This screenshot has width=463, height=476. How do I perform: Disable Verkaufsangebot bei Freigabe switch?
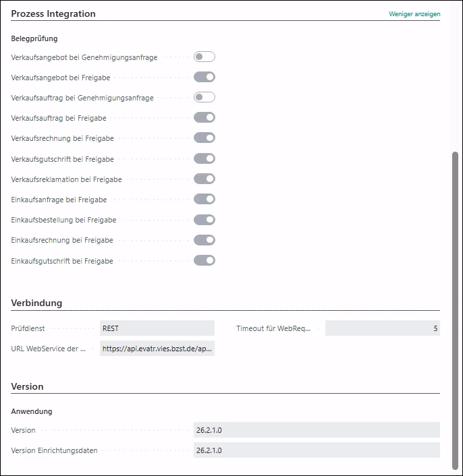[x=204, y=78]
